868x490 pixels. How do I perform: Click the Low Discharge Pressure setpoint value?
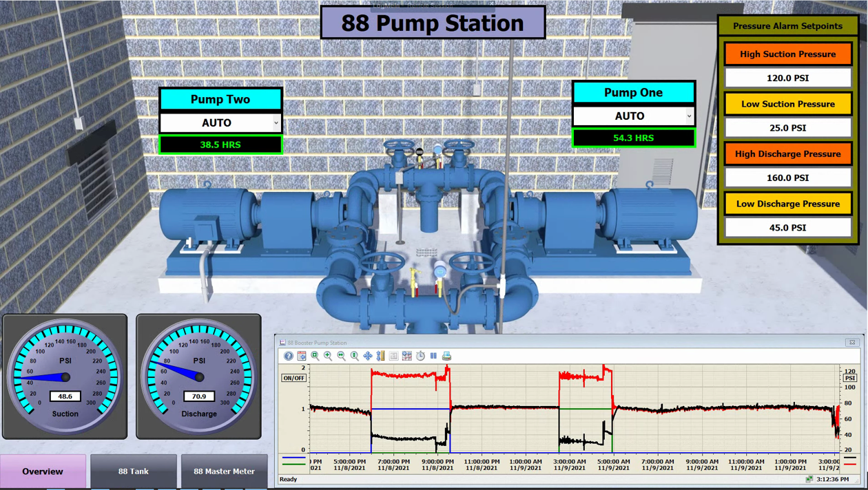tap(787, 228)
